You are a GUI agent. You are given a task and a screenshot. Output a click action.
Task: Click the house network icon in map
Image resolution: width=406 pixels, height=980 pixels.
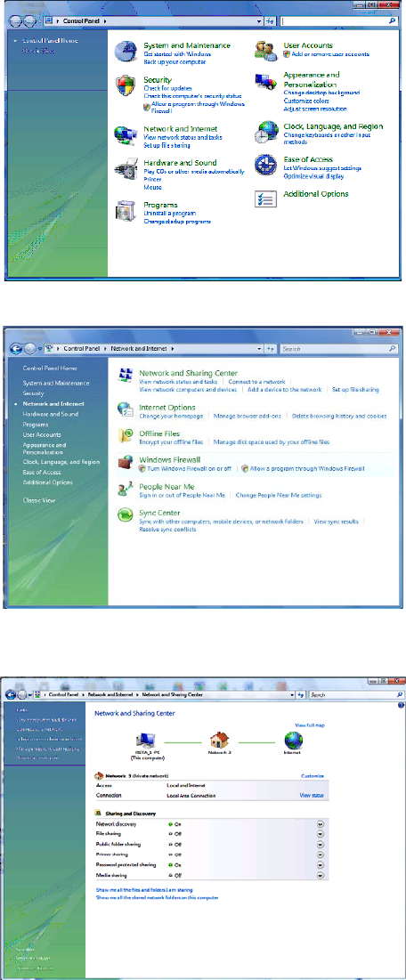[220, 740]
